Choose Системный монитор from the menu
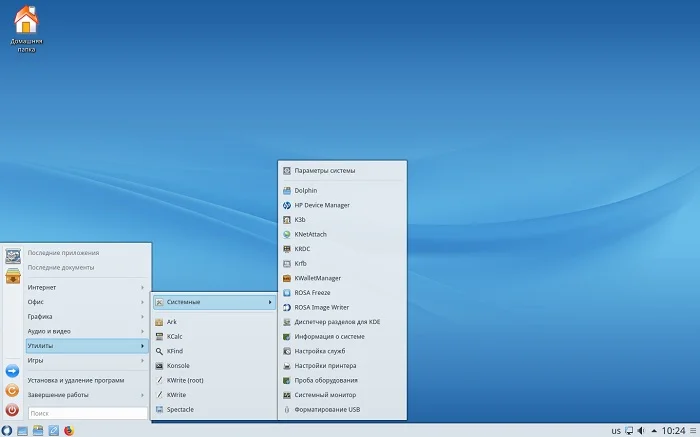The height and width of the screenshot is (437, 700). tap(326, 395)
